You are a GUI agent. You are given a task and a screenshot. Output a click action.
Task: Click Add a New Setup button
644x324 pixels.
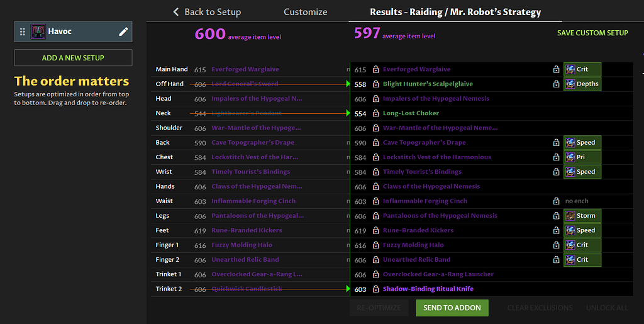click(x=73, y=58)
